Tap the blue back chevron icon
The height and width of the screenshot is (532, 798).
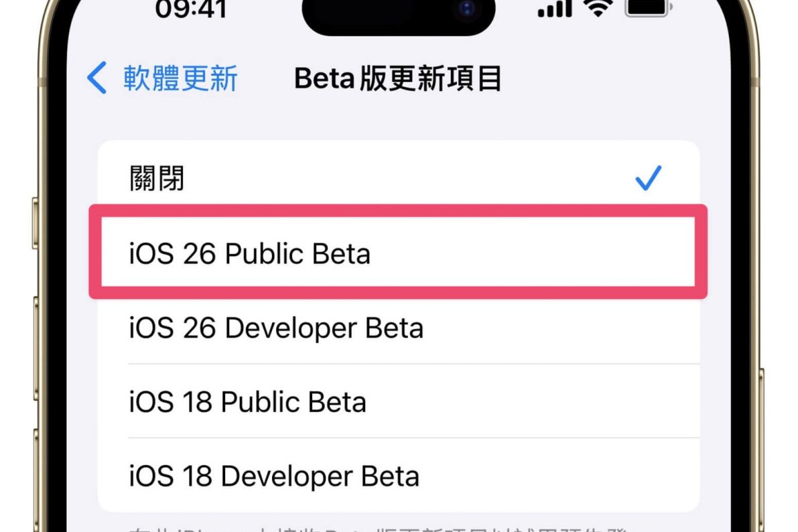[97, 78]
